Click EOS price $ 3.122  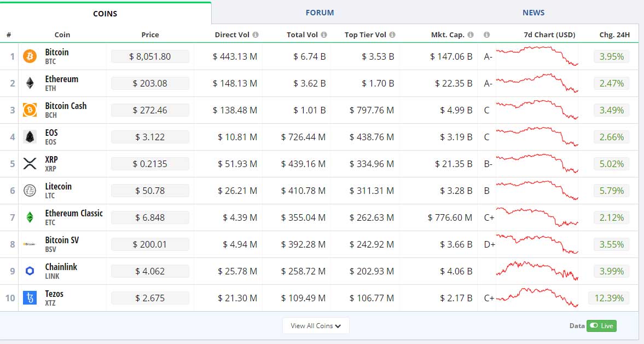pos(150,137)
